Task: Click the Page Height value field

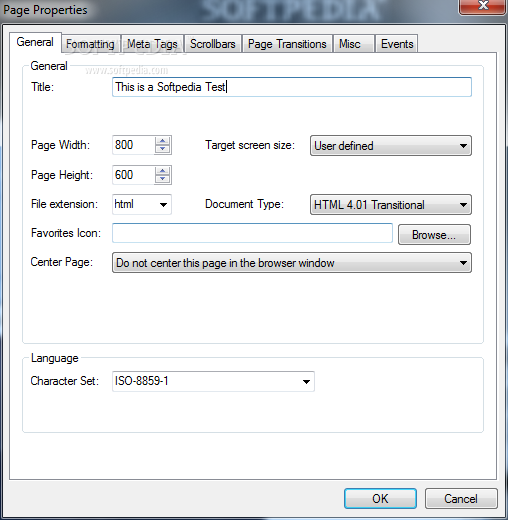Action: click(133, 175)
